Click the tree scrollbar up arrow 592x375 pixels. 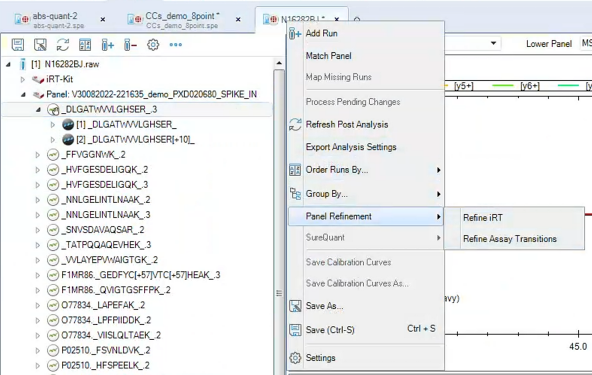pos(279,63)
